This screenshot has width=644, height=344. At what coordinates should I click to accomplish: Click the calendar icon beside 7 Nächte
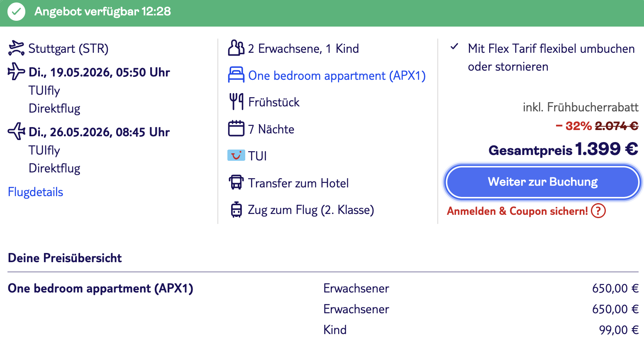[x=236, y=128]
